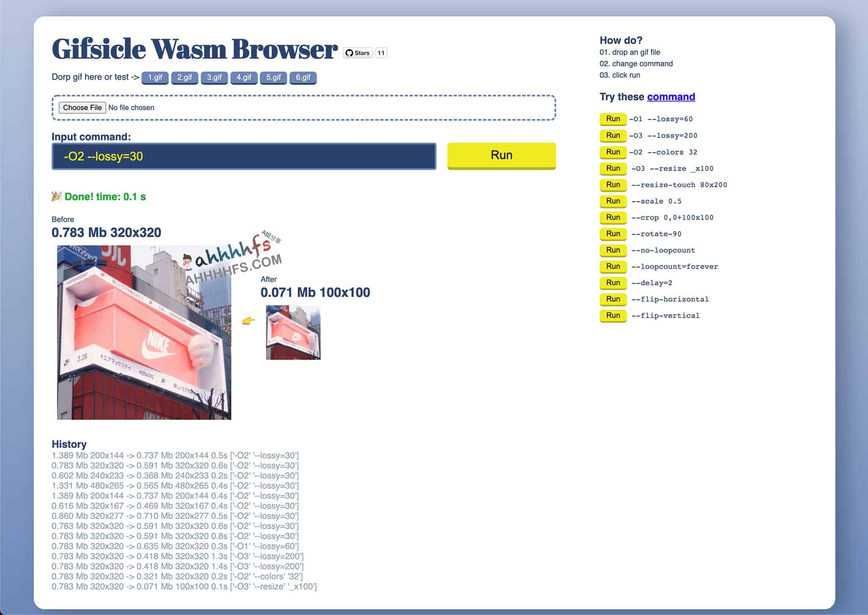This screenshot has height=615, width=868.
Task: Click the Run button for --resize _x100
Action: (611, 168)
